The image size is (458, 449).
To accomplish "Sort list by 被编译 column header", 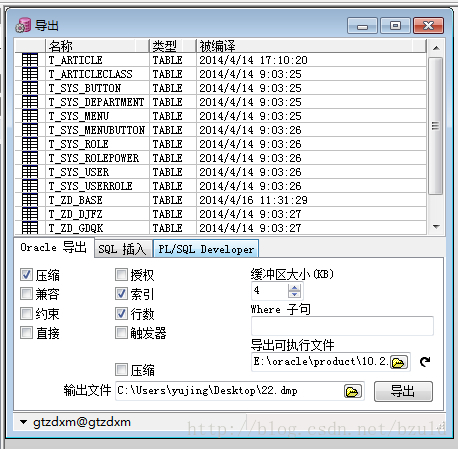I will point(311,46).
